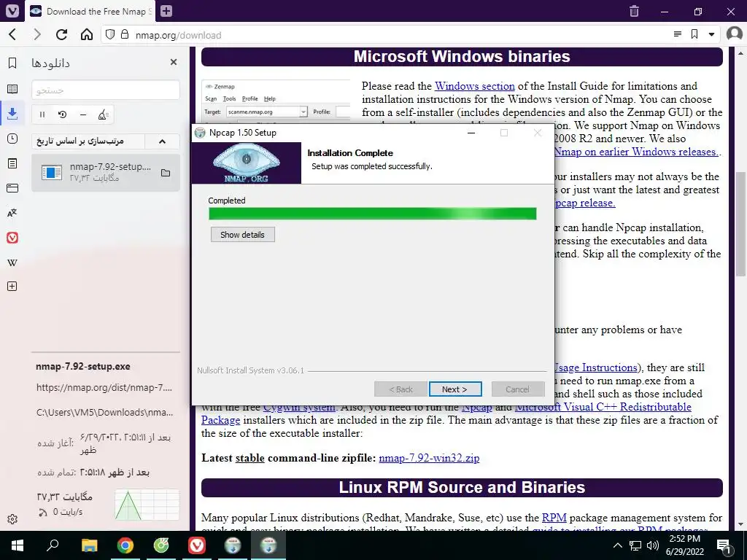Image resolution: width=747 pixels, height=560 pixels.
Task: Open the Usage Instructions link
Action: point(595,367)
